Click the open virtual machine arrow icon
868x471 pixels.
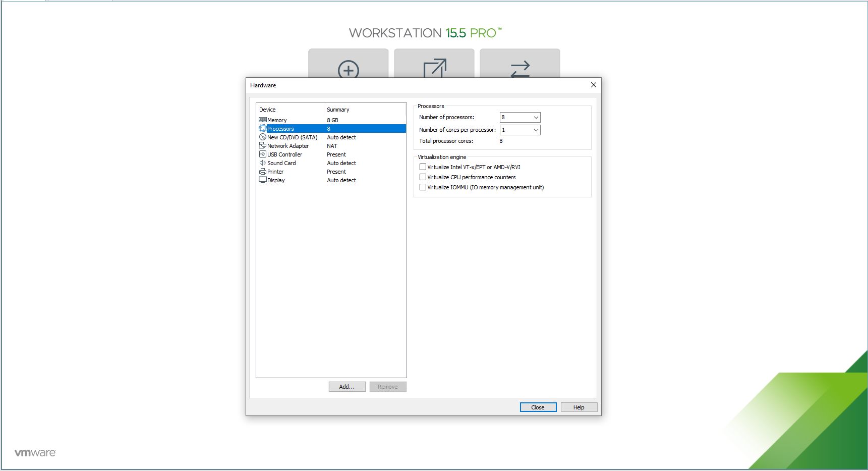[435, 68]
